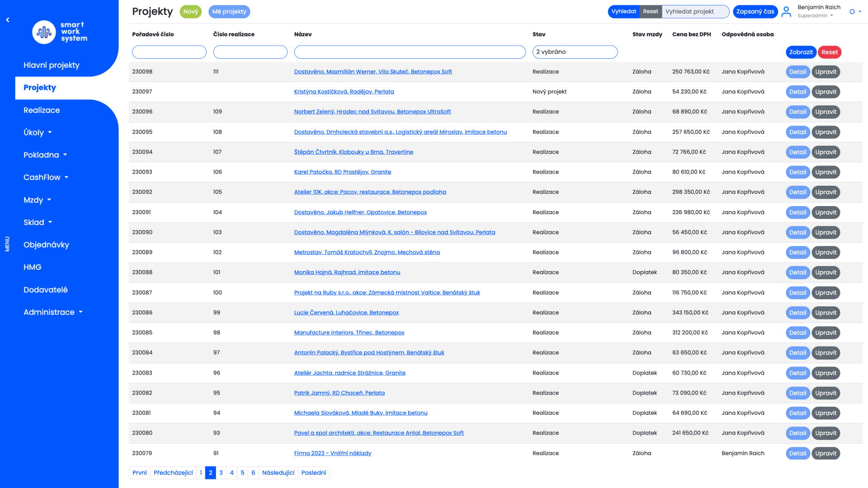Click the settings gear icon in the top right
Screen dimensions: 868x488
click(852, 12)
